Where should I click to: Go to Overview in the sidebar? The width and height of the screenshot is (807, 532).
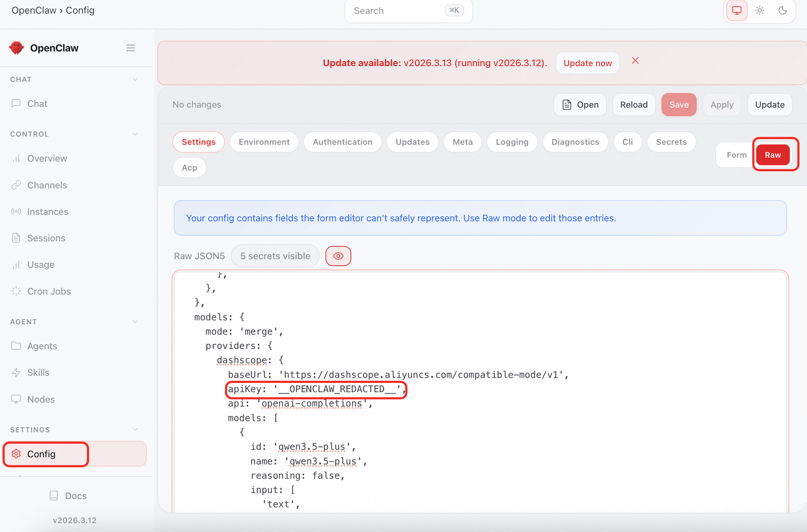pos(74,158)
